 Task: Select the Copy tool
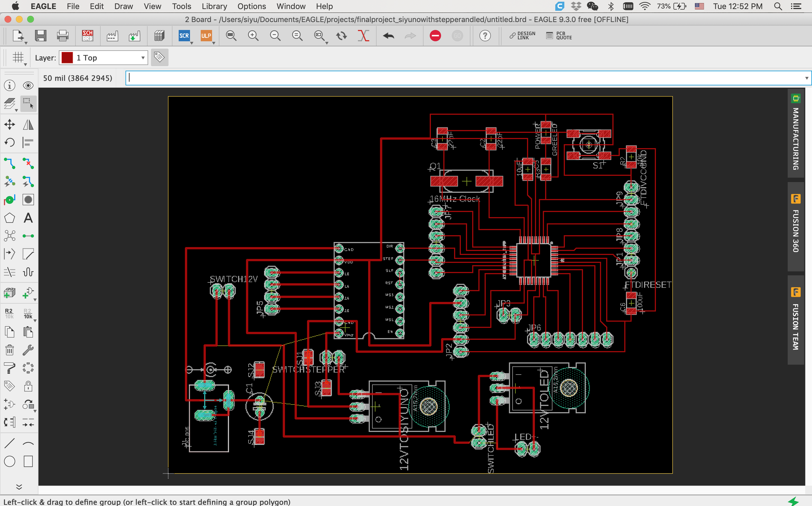(10, 332)
